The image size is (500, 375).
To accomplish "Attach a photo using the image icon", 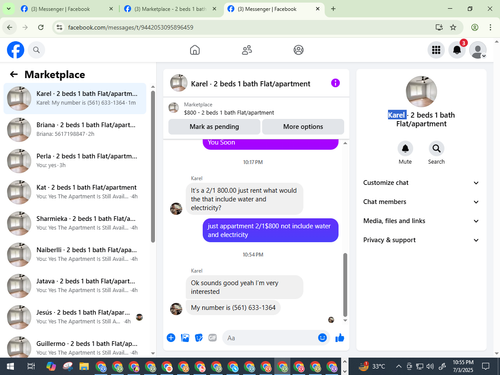I will (x=185, y=338).
